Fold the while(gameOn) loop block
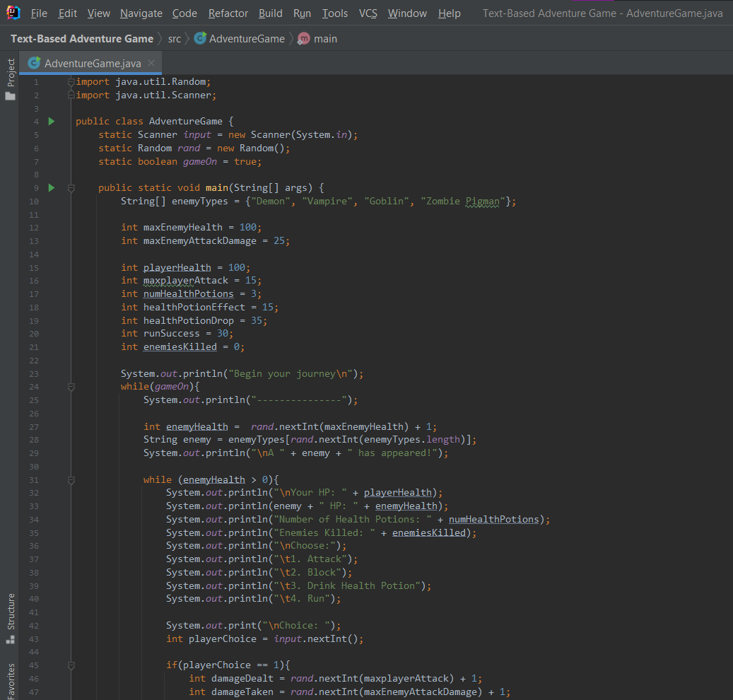 (71, 387)
